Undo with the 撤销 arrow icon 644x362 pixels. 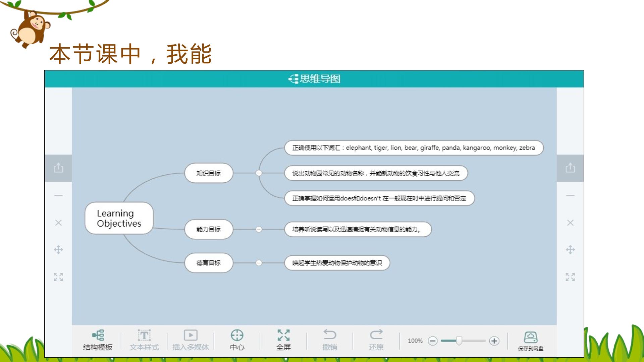coord(330,335)
